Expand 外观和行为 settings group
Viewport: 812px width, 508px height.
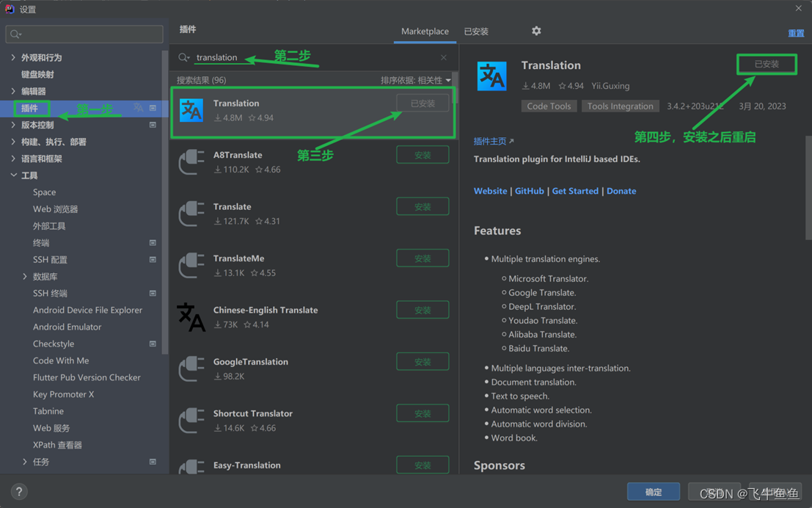(x=13, y=57)
